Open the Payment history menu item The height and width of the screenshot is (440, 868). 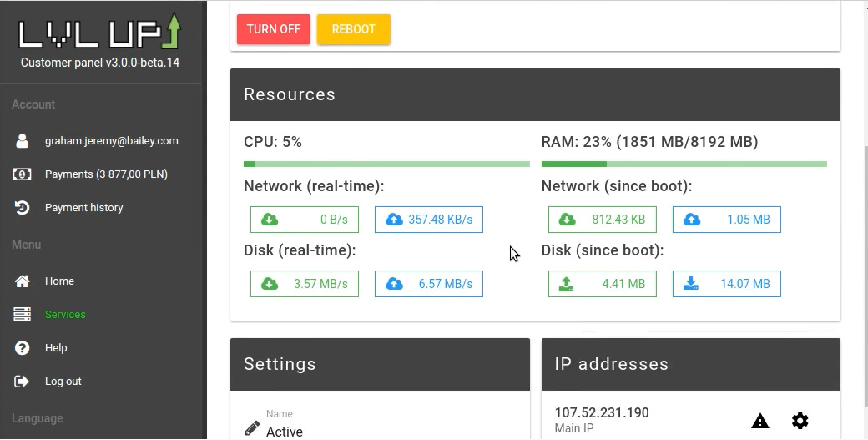pos(83,208)
